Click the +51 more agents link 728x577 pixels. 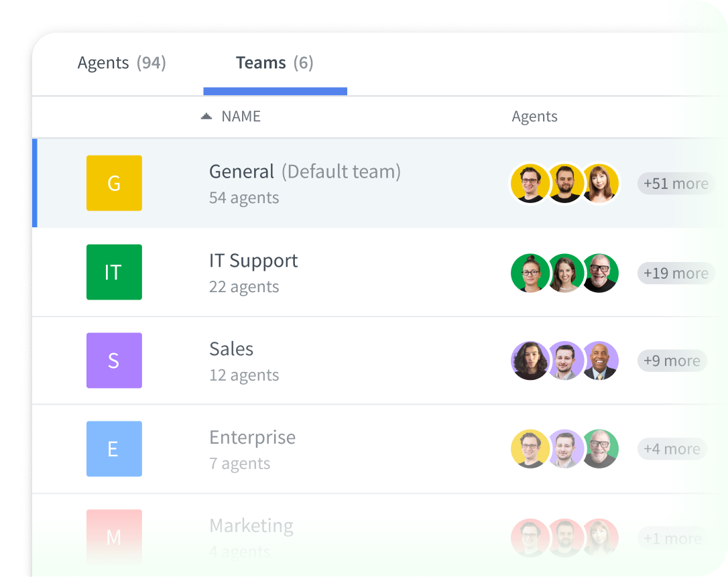point(676,183)
